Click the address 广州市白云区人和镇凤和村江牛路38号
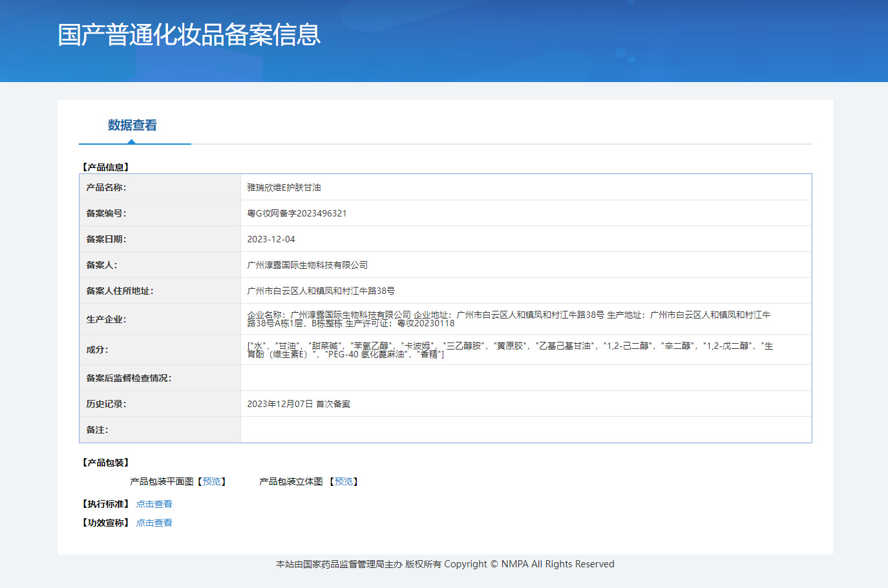 point(321,291)
